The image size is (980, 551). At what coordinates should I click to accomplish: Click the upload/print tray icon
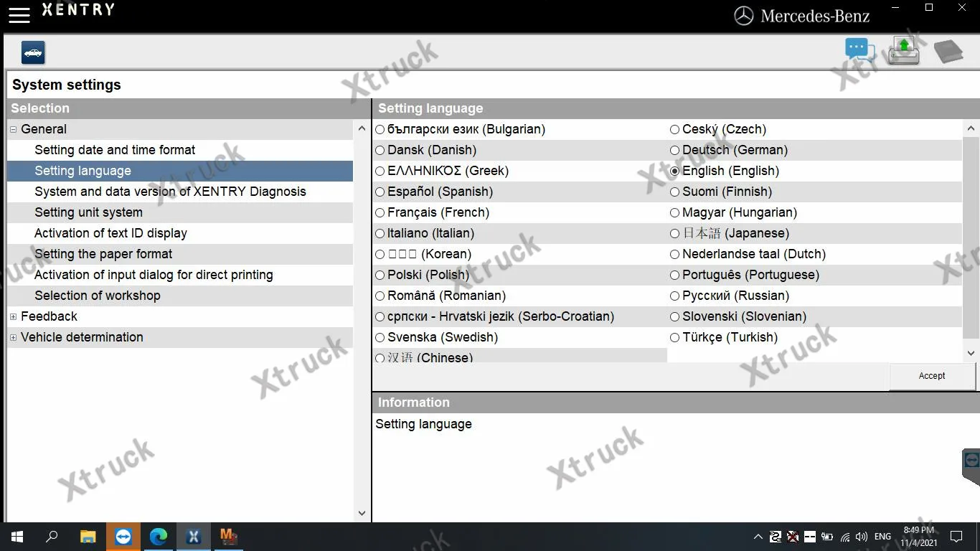click(903, 51)
